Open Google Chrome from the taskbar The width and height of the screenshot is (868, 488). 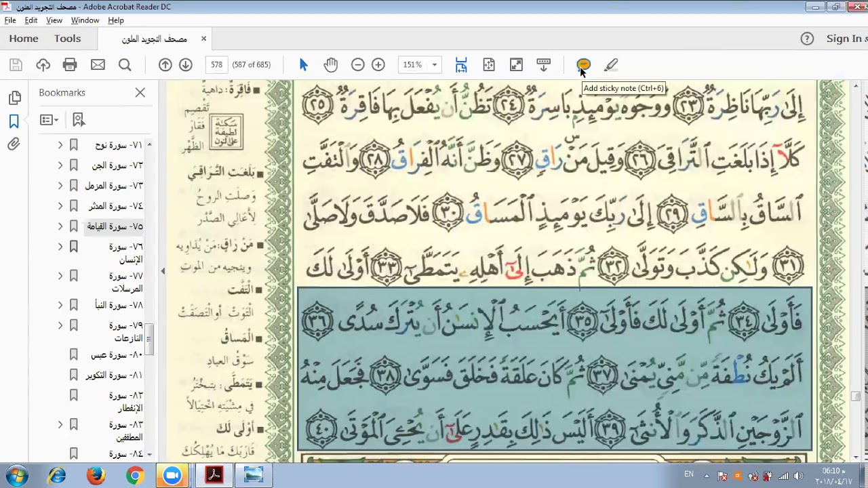point(135,476)
